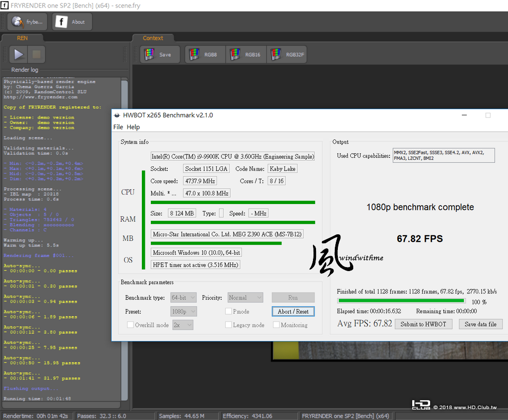Open the Overkill 2x multiplier dropdown

point(183,325)
